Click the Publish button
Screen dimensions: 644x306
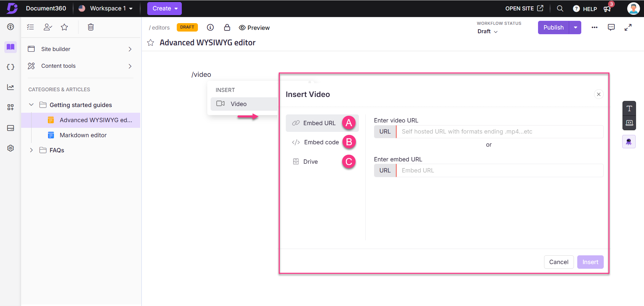(x=553, y=28)
